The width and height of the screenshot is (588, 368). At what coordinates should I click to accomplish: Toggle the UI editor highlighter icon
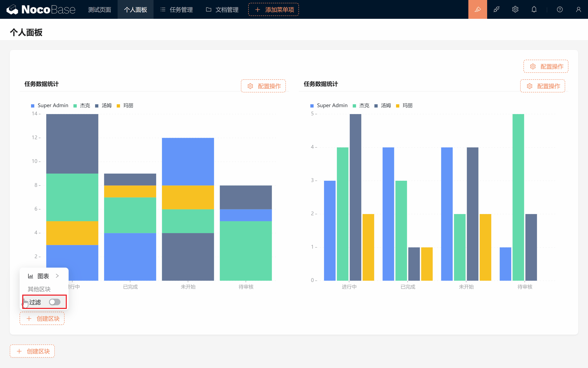pyautogui.click(x=478, y=9)
